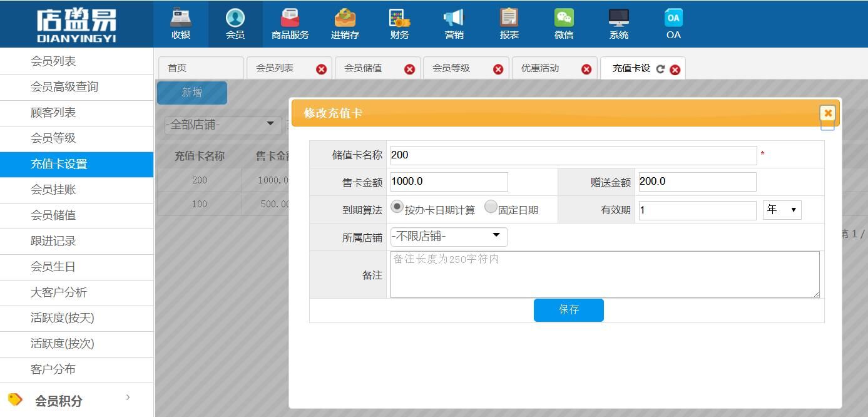Open 活跃度(按次) in the sidebar
Screen dimensions: 868x417
(x=76, y=344)
